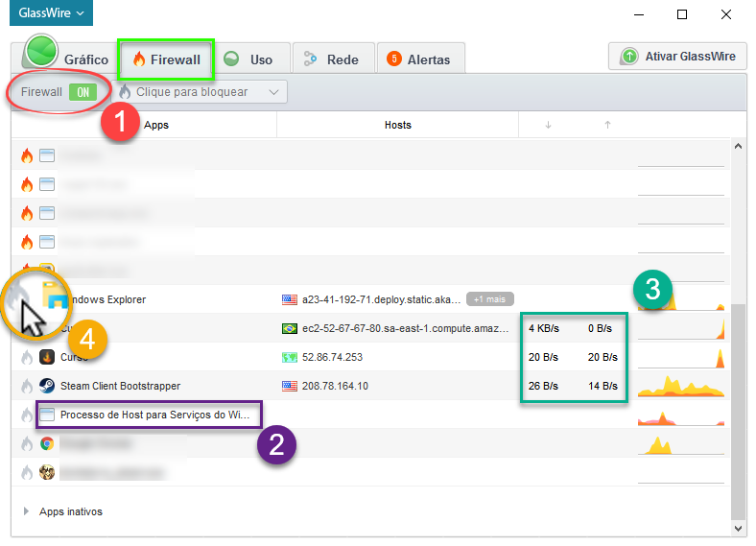Click the 20 B/s download value for 52.86.74.253
The image size is (756, 546).
[x=543, y=357]
